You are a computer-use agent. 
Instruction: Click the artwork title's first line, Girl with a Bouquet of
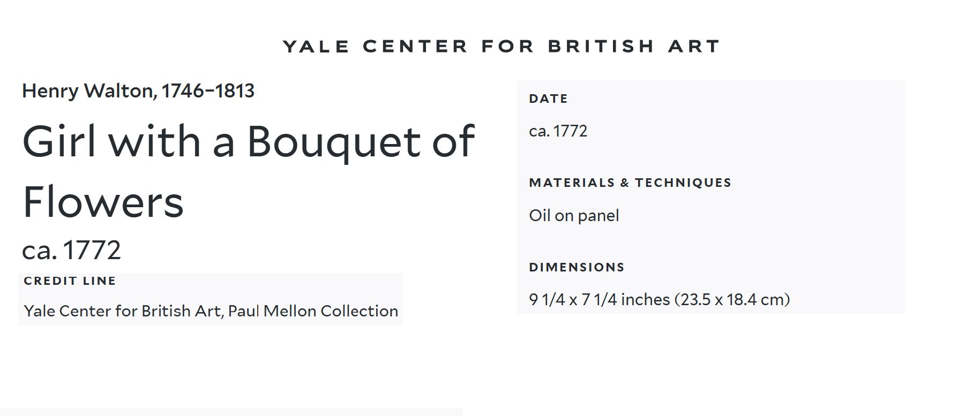[x=248, y=142]
